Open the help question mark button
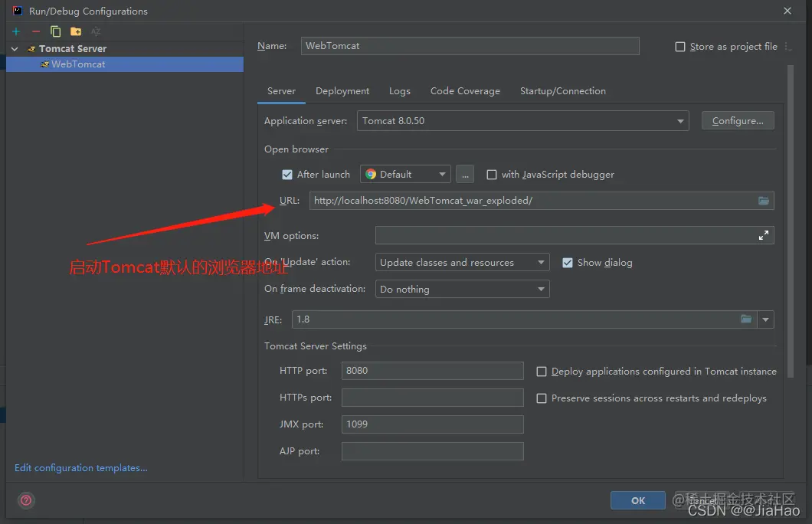The height and width of the screenshot is (524, 812). [x=26, y=500]
